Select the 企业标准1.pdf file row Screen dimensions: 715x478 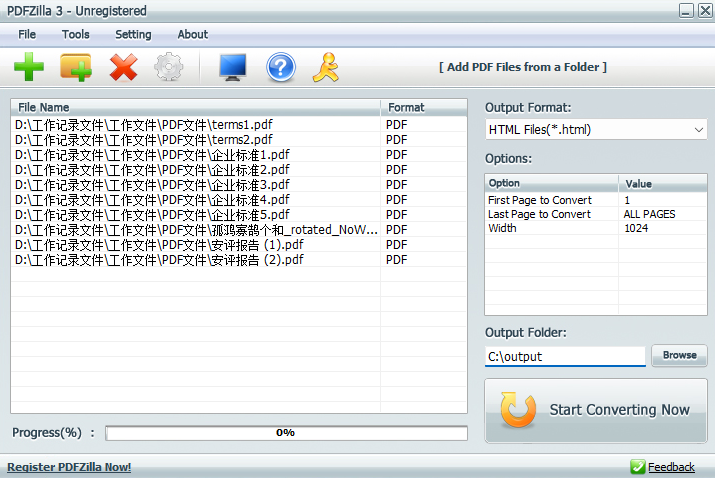tap(239, 155)
